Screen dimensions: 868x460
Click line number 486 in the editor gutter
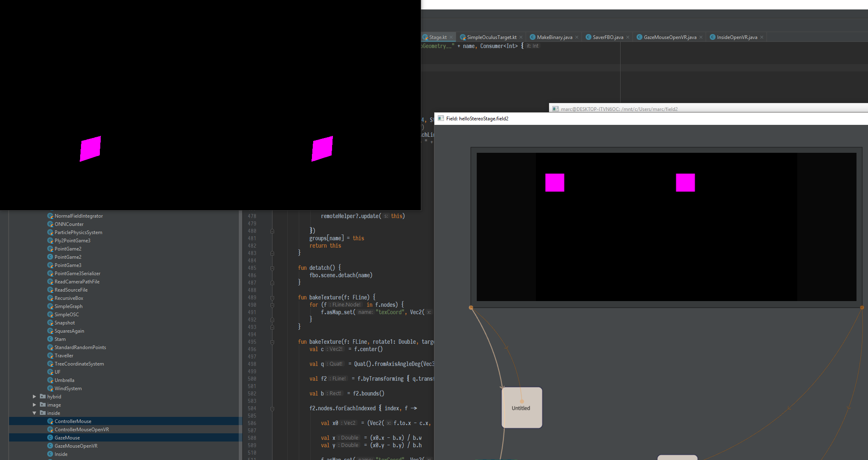(x=252, y=276)
